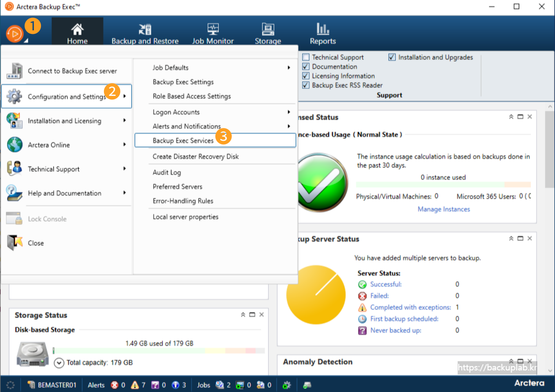Uncheck Installation and Upgrades checkbox
Image resolution: width=555 pixels, height=392 pixels.
[392, 57]
